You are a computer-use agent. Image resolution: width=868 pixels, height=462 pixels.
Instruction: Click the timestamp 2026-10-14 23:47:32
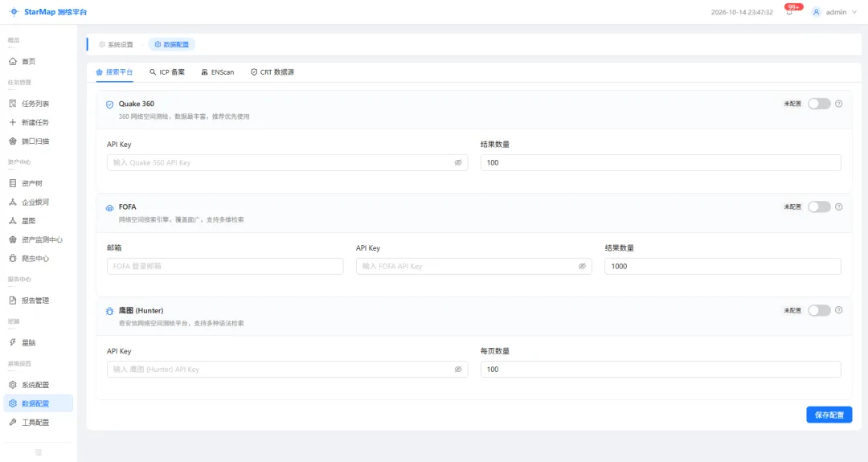tap(742, 12)
